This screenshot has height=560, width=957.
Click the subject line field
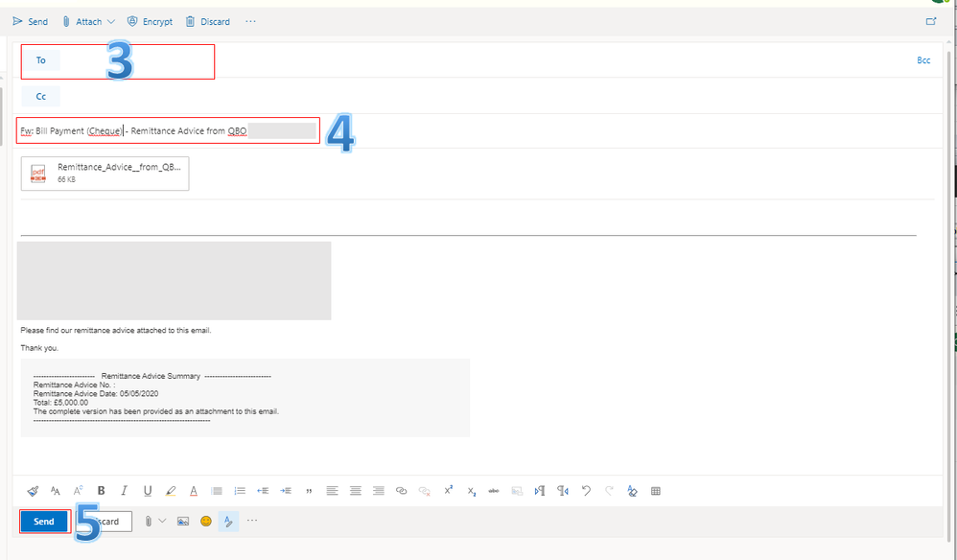coord(169,130)
